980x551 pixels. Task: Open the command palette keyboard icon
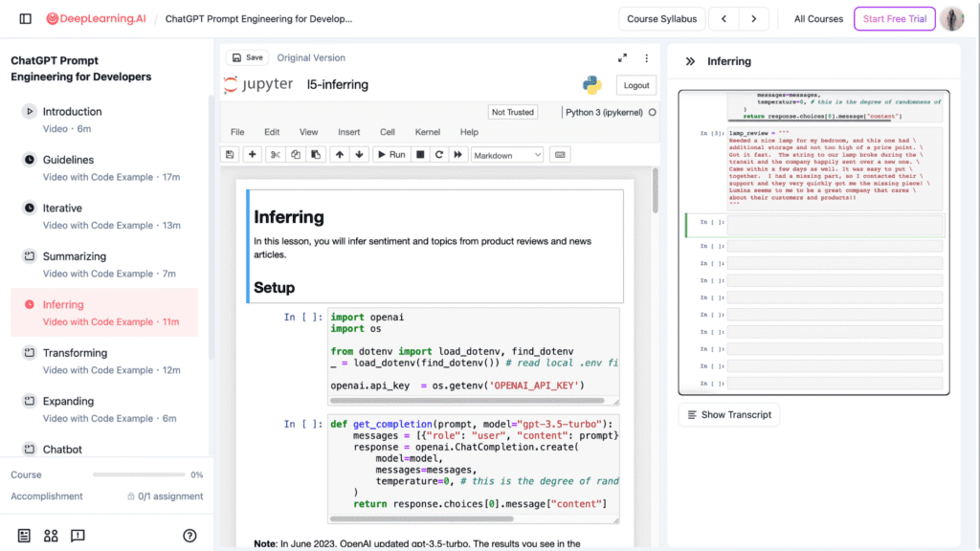[560, 155]
